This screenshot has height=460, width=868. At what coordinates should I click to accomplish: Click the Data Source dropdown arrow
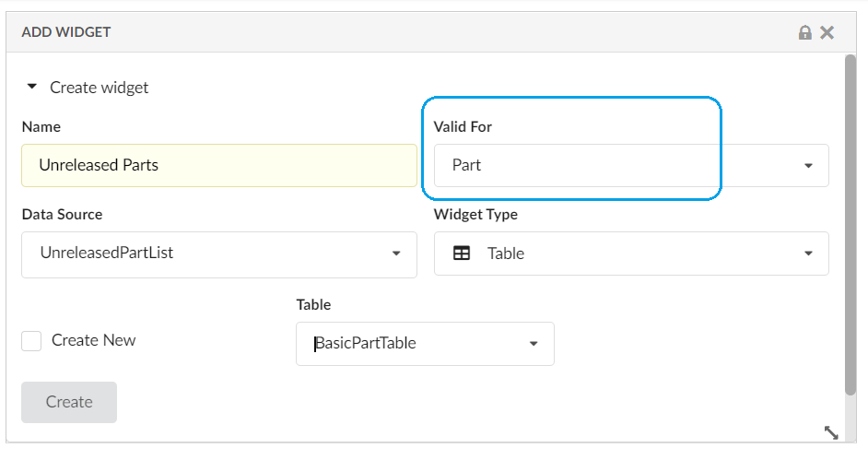396,254
